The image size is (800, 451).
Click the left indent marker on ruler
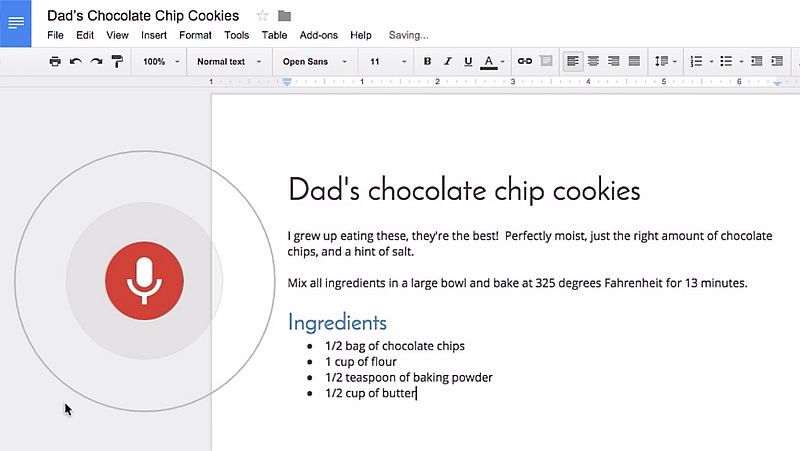click(287, 82)
